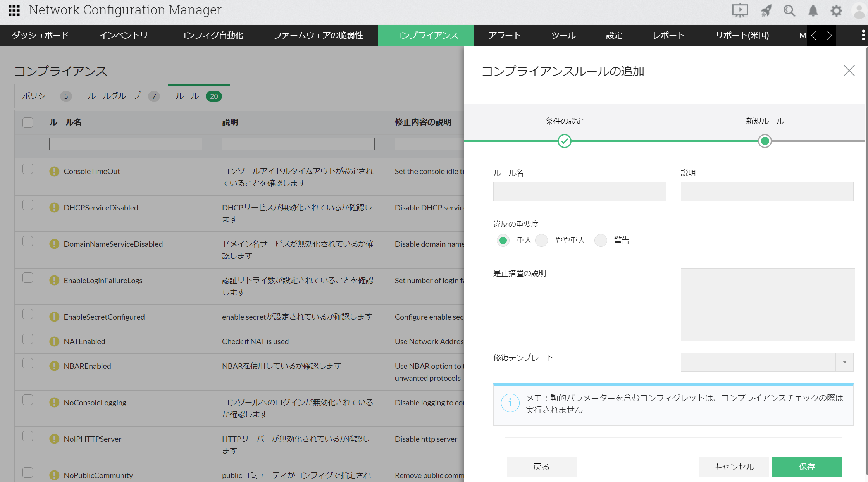Click the 戻る button
The height and width of the screenshot is (482, 868).
[x=541, y=467]
